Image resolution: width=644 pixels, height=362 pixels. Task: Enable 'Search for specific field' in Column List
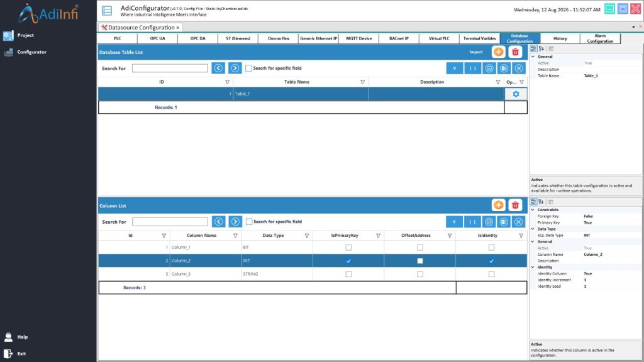click(249, 222)
